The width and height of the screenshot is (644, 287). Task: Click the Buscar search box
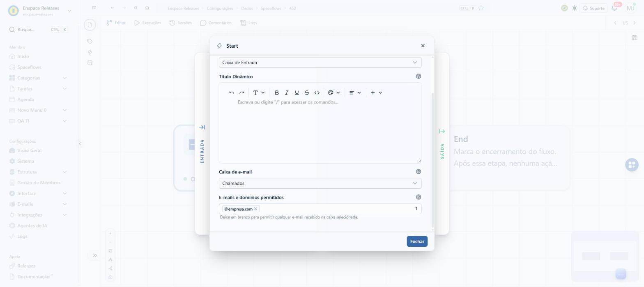tap(39, 30)
